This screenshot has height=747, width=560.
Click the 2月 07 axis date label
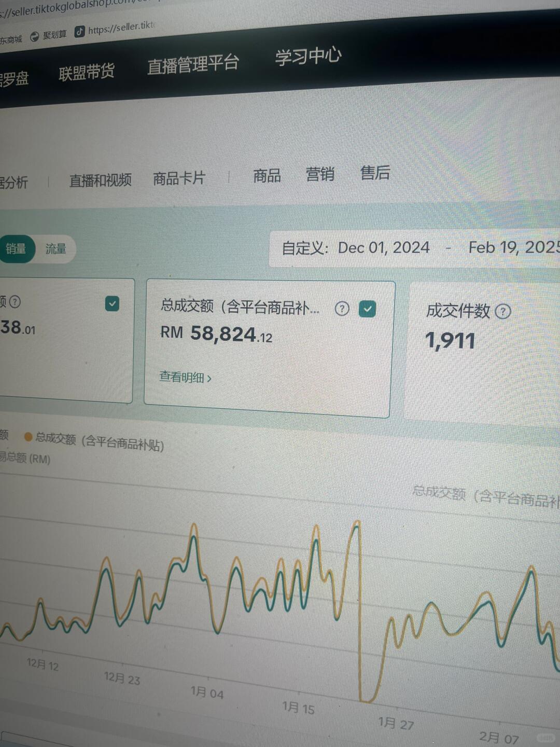pyautogui.click(x=499, y=737)
